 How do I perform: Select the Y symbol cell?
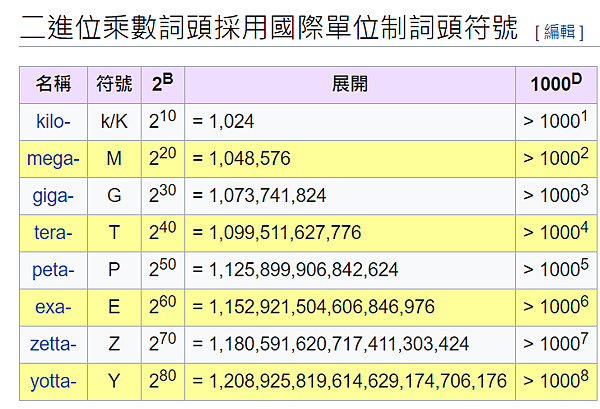(114, 381)
